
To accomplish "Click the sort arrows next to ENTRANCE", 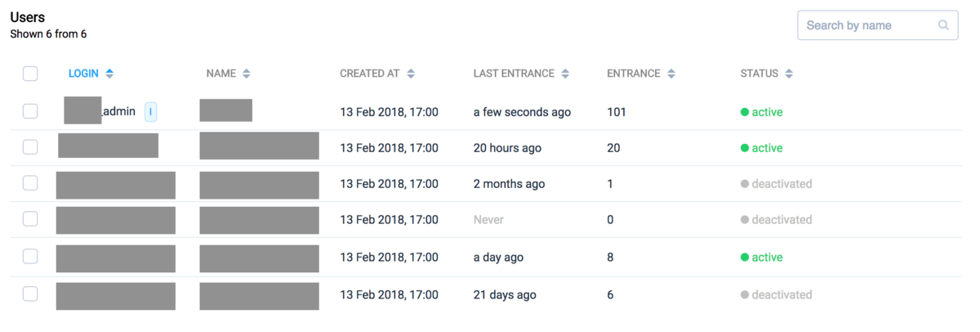I will (671, 74).
